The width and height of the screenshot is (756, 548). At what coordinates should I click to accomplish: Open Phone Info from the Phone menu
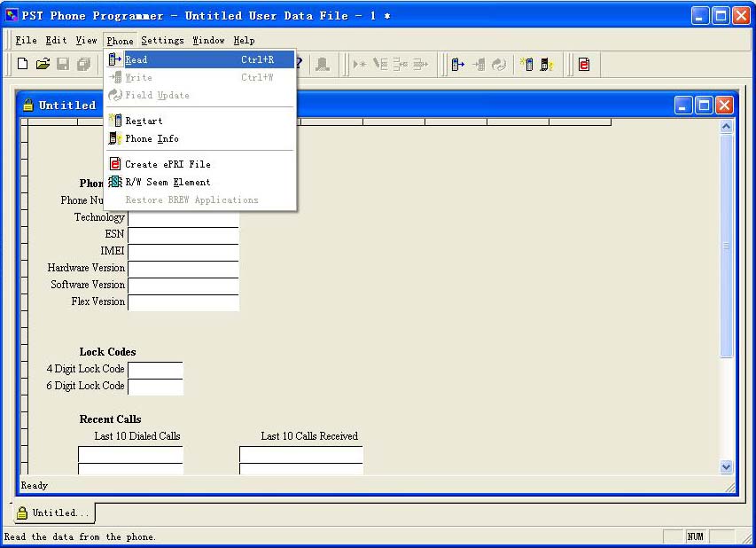pos(152,138)
